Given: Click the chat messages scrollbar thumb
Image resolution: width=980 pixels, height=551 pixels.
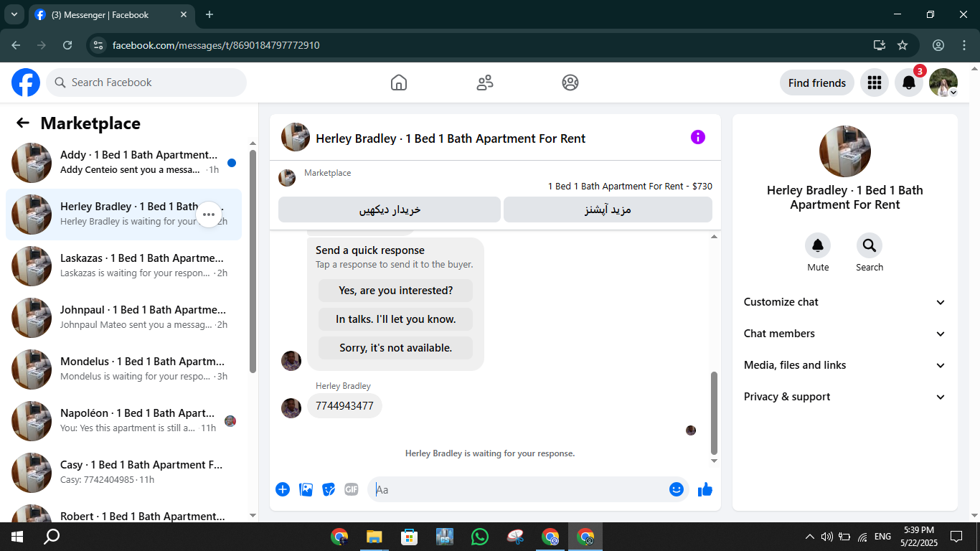Looking at the screenshot, I should point(714,413).
